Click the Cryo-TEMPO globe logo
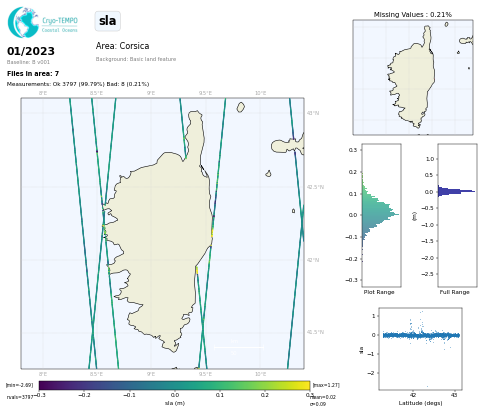Screen dimensions: 492x410 click(x=23, y=22)
